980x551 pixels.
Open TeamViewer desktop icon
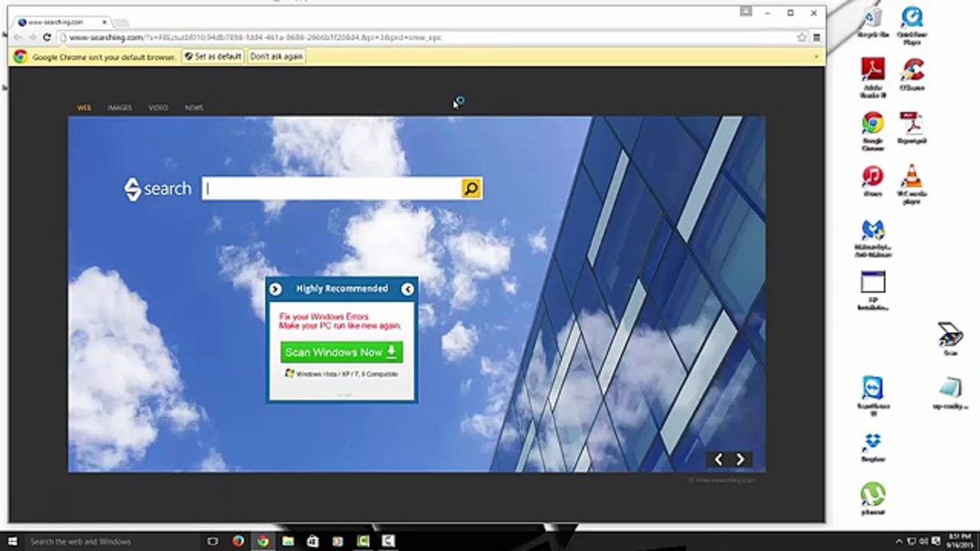[x=873, y=395]
